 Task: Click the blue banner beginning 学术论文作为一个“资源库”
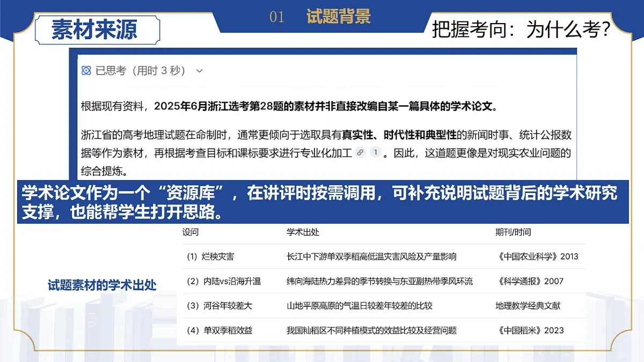tap(322, 202)
